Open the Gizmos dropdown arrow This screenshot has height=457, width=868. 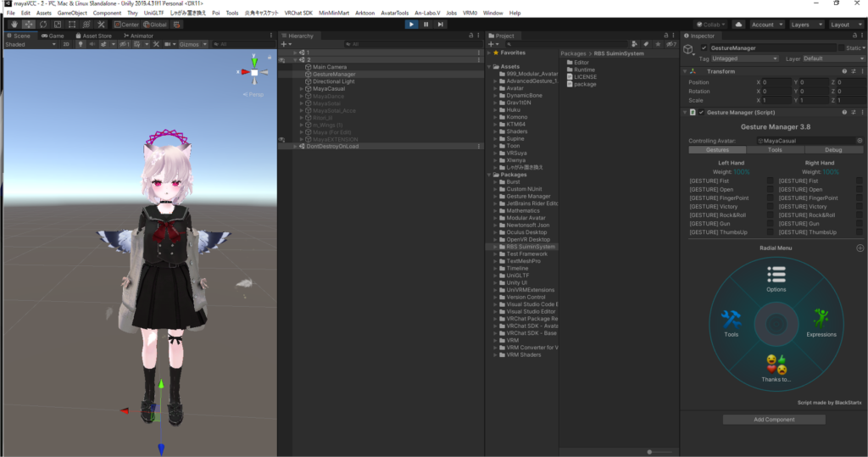pos(205,44)
